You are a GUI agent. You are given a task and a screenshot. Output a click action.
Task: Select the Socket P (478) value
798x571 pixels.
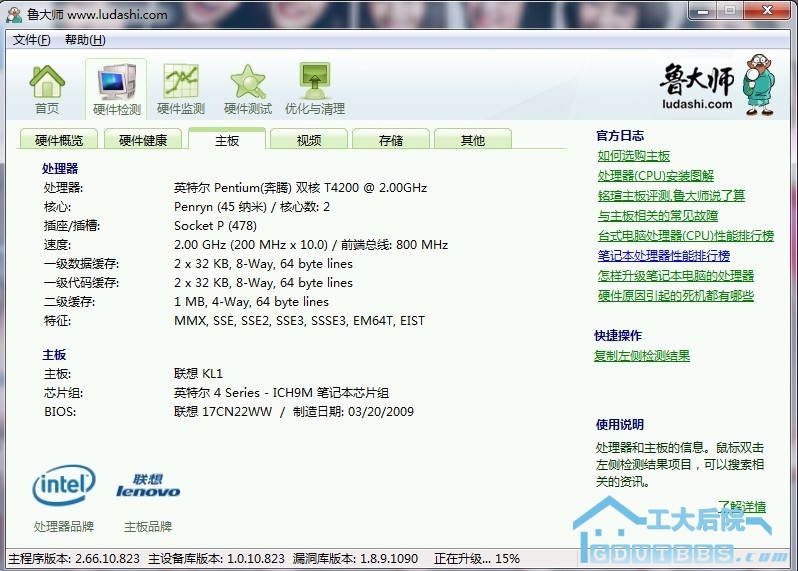point(215,225)
